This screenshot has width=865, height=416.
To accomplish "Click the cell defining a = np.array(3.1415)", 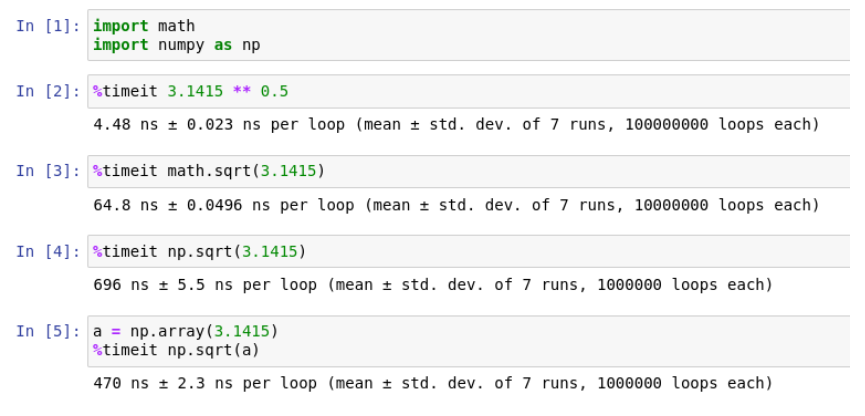I will click(469, 341).
